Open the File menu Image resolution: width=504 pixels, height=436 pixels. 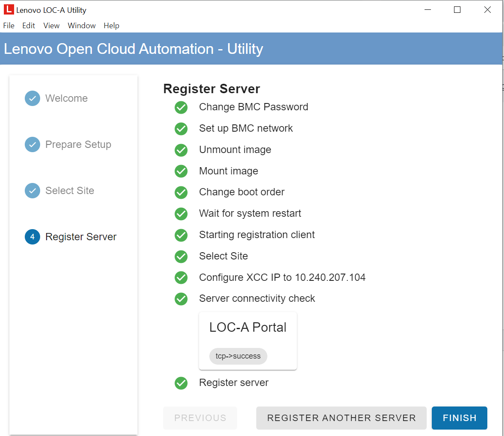tap(9, 25)
